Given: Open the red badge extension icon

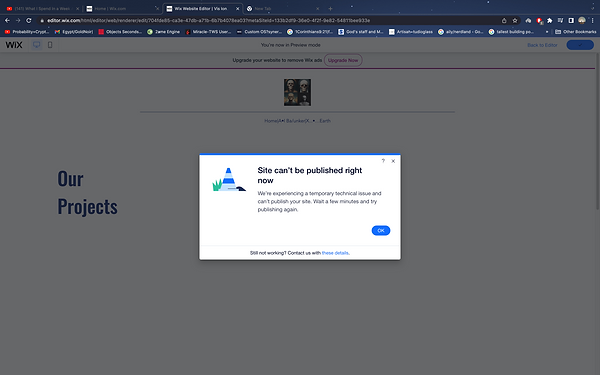Looking at the screenshot, I should pos(539,21).
